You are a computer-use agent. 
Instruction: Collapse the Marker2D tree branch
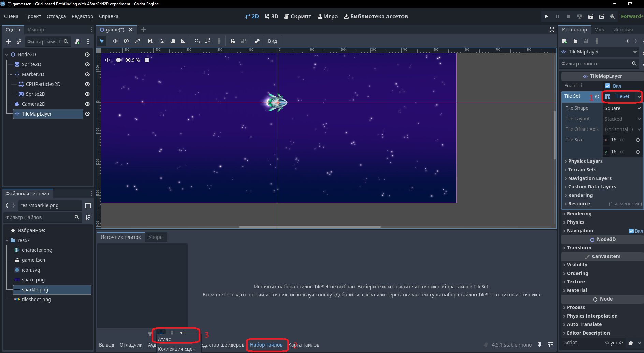click(11, 74)
